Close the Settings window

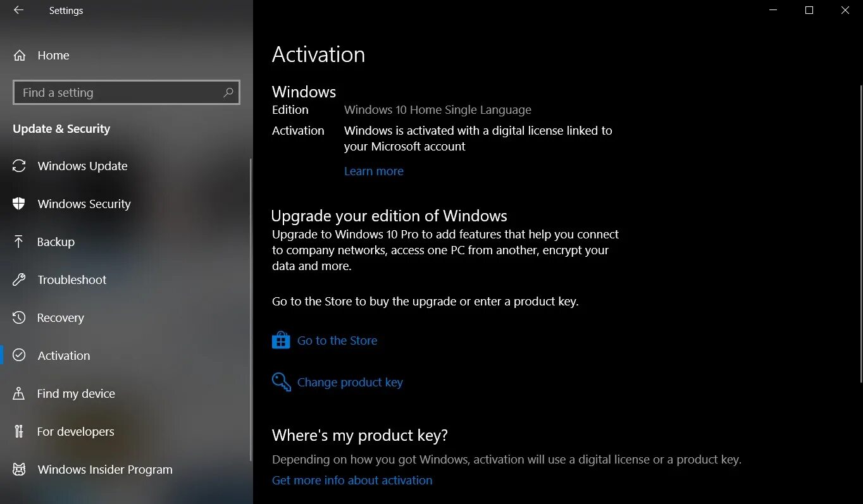[x=845, y=10]
